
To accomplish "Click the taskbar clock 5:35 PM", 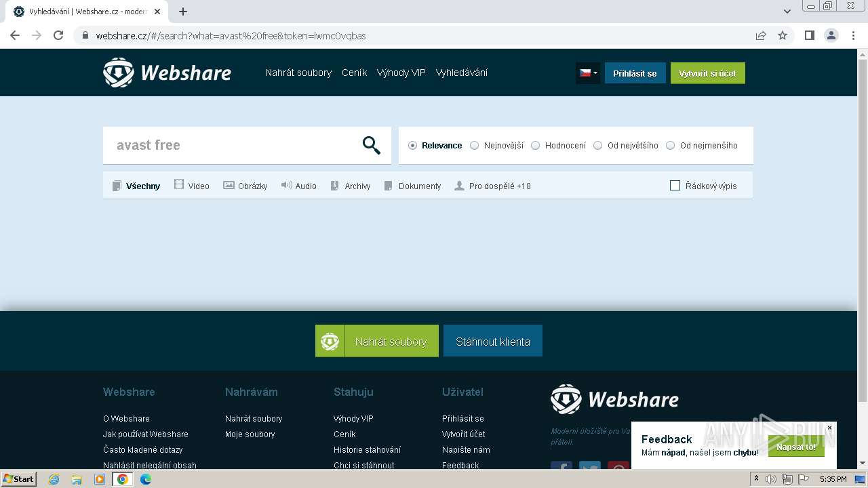I will point(833,479).
